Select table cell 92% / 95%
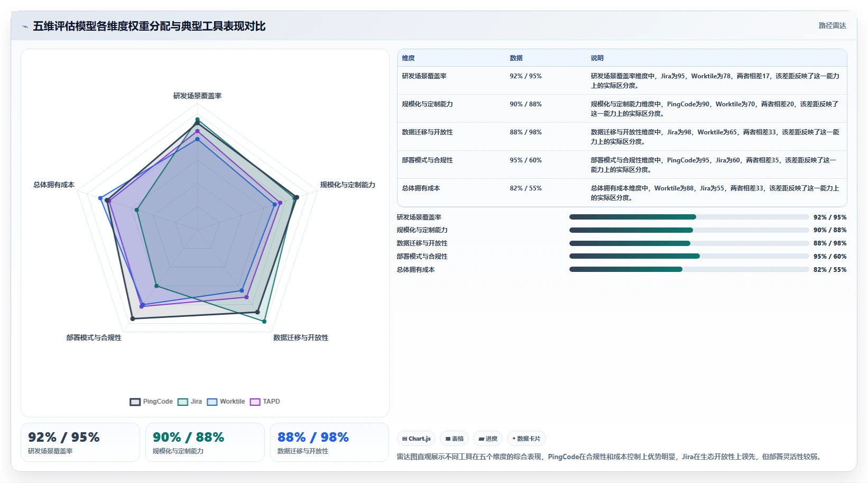868x483 pixels. pyautogui.click(x=525, y=76)
